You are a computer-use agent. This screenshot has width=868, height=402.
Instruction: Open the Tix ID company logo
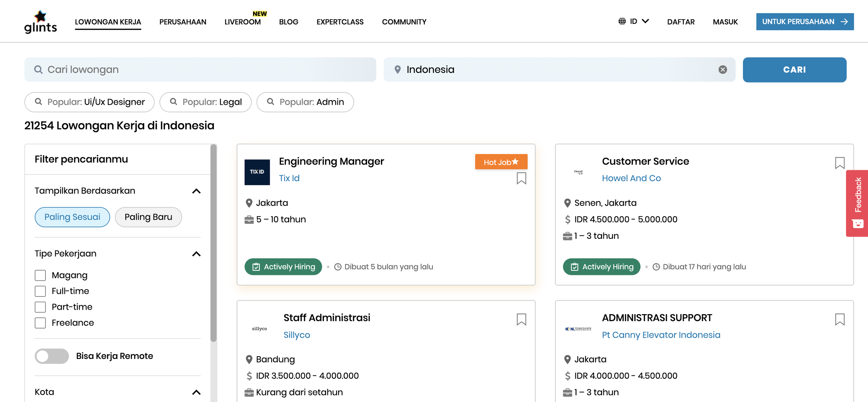257,172
